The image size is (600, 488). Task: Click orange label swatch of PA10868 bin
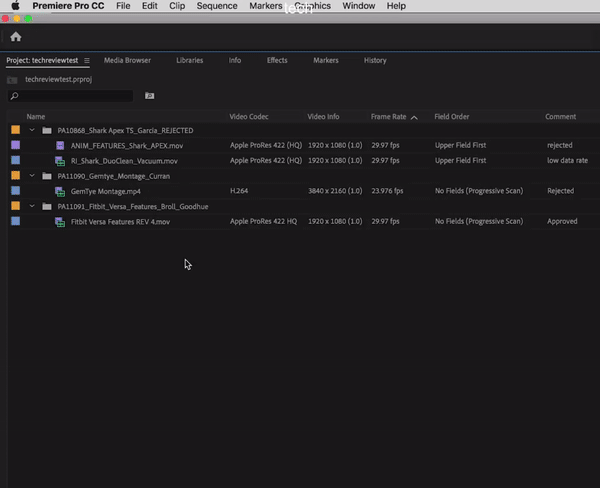pos(15,130)
